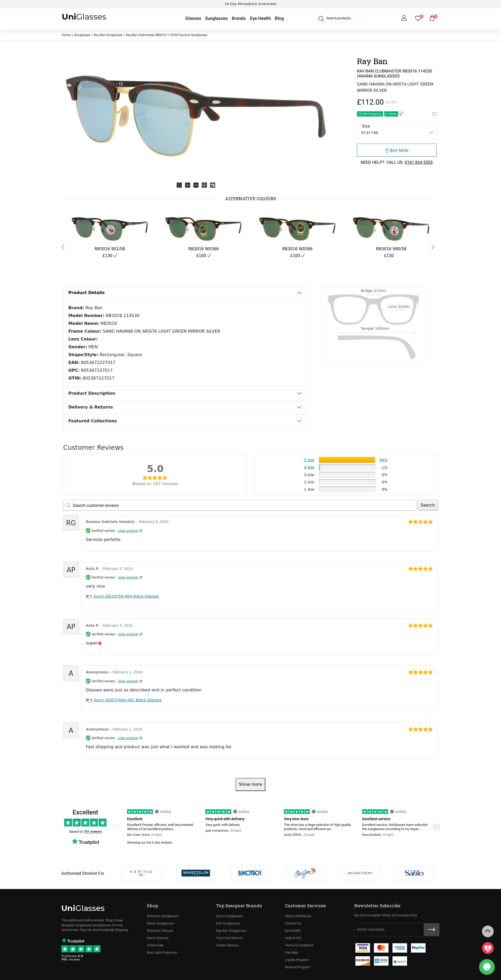
Task: Show next alternative colours with the right arrow
Action: [x=432, y=247]
